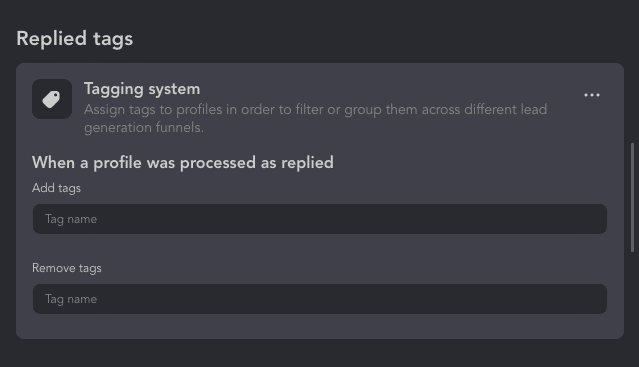Click the word "system" in the card title
639x367 pixels.
coord(174,89)
